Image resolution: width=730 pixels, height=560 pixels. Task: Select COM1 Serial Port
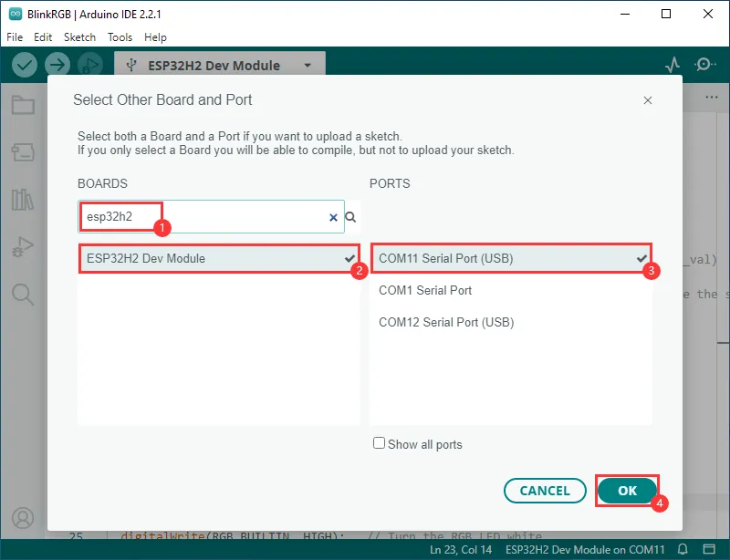(511, 290)
